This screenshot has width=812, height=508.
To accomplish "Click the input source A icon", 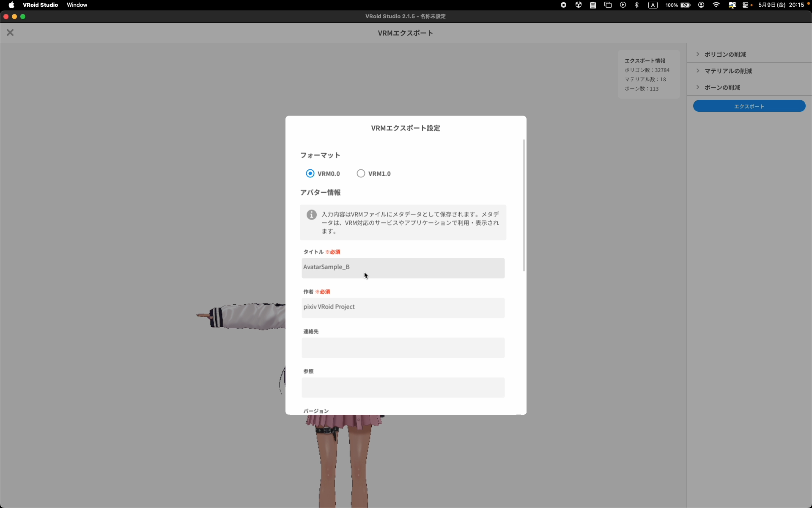I will point(653,5).
